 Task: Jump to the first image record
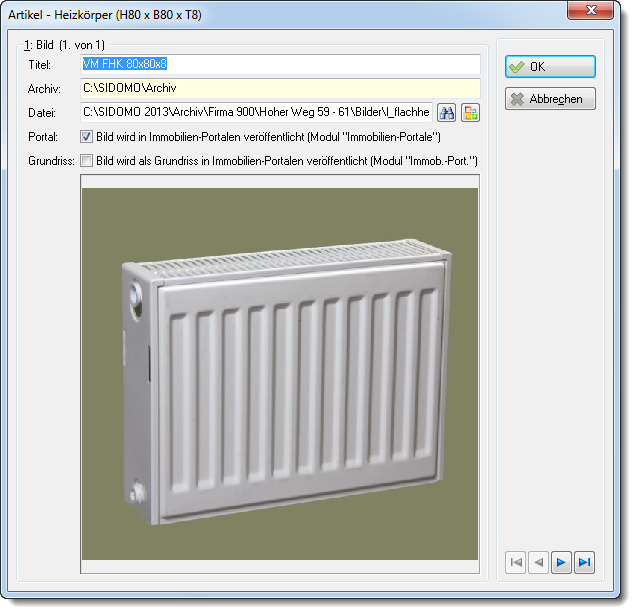click(516, 562)
